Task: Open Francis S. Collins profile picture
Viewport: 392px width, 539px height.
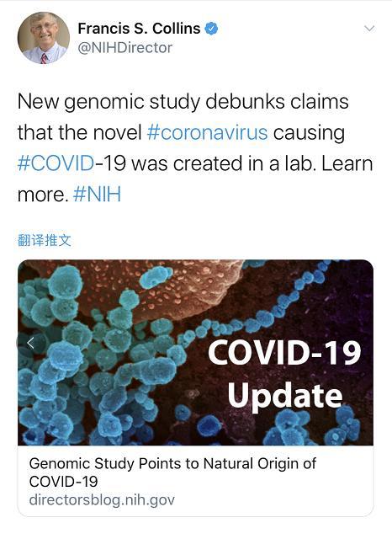Action: click(44, 38)
